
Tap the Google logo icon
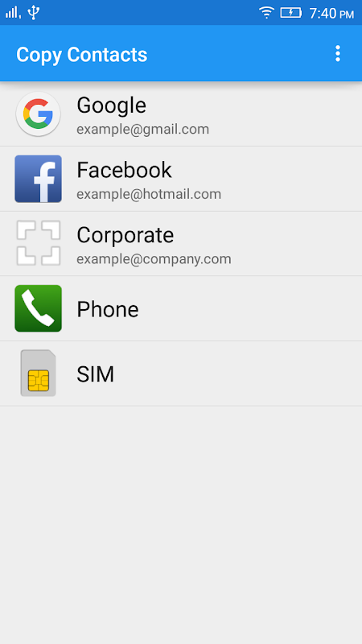pyautogui.click(x=38, y=114)
